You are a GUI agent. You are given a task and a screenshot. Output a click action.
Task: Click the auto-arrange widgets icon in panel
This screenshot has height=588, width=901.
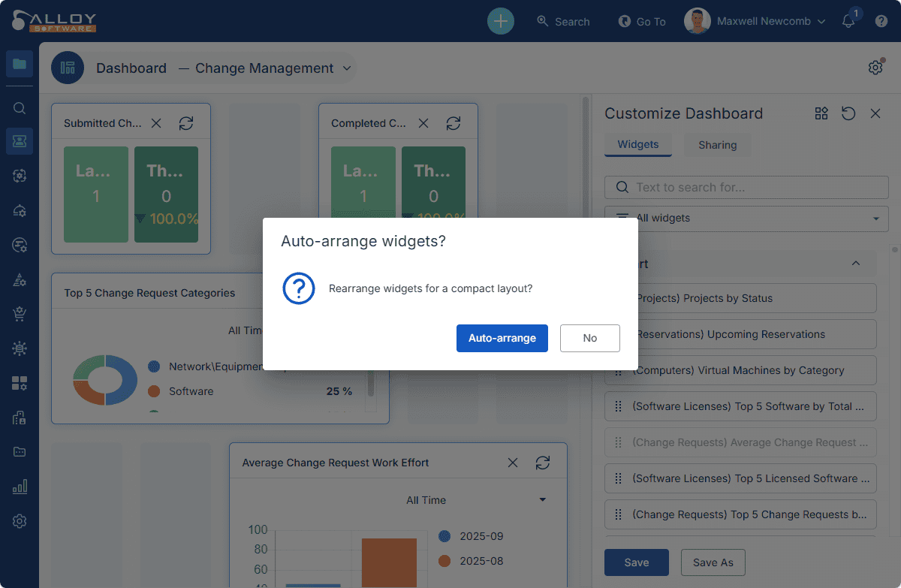(821, 113)
